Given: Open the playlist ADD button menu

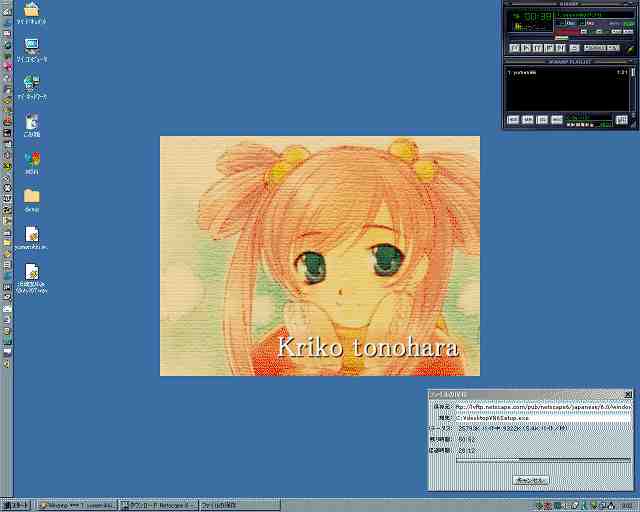Looking at the screenshot, I should [513, 120].
